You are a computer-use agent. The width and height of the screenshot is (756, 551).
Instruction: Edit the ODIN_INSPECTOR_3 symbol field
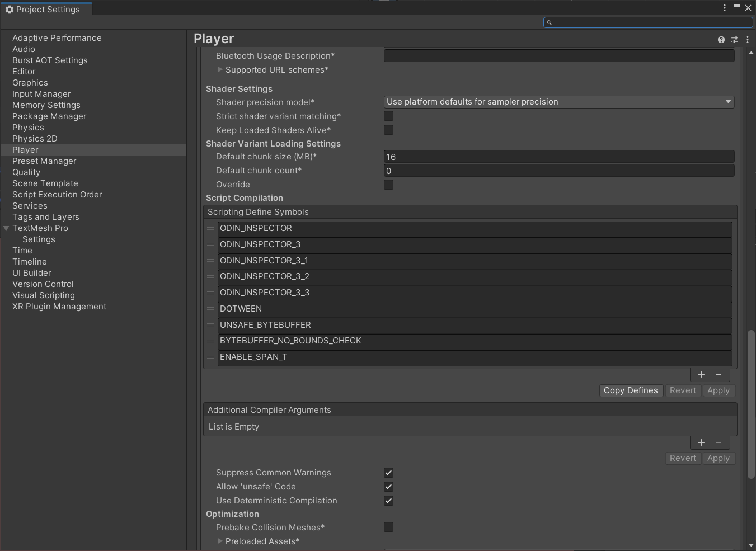[x=475, y=244]
